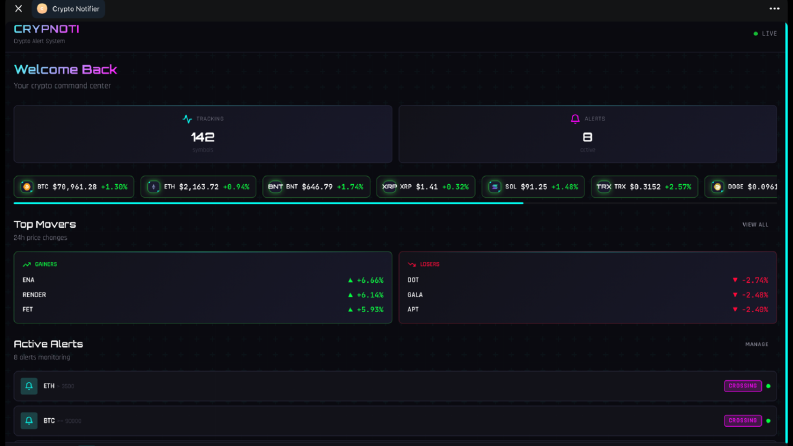Click the BTC alert bell icon
This screenshot has height=446, width=793.
[29, 420]
